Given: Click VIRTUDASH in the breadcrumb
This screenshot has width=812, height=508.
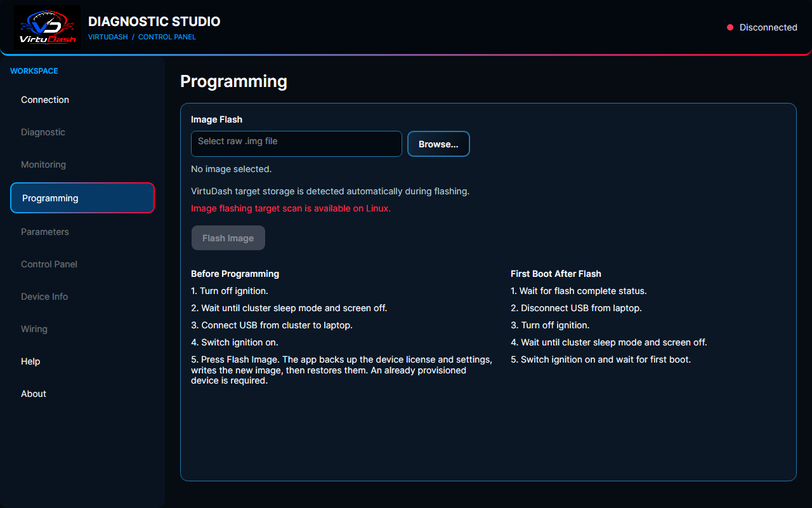Looking at the screenshot, I should click(x=108, y=37).
